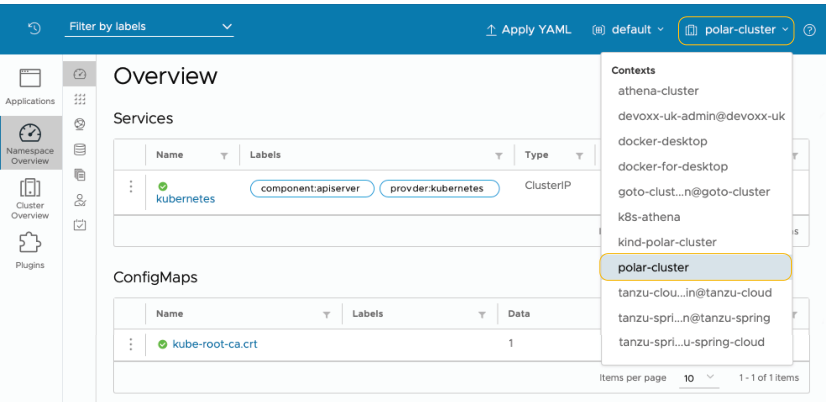Select Namespace Overview in the sidebar
This screenshot has width=830, height=406.
(31, 143)
